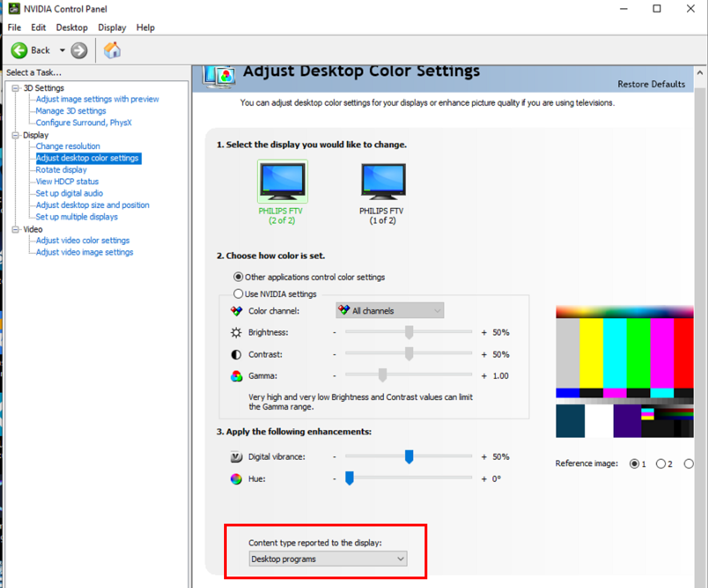Open Content type reported to display dropdown
Image resolution: width=708 pixels, height=588 pixels.
coord(328,559)
